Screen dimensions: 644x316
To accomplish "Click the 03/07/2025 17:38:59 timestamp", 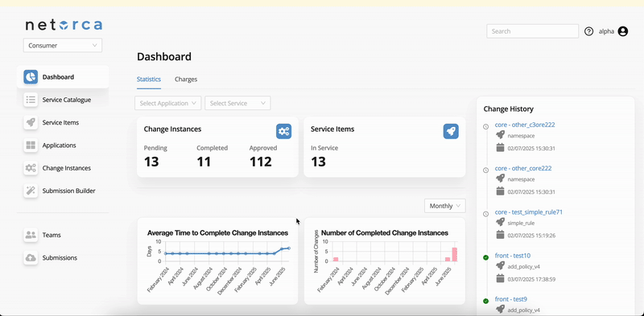I will (531, 279).
